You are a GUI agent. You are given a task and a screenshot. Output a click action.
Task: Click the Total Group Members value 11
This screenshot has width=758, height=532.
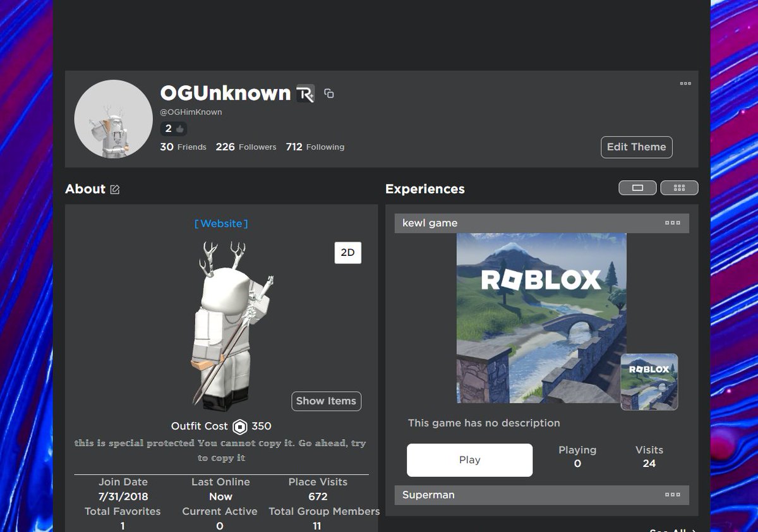pyautogui.click(x=317, y=526)
